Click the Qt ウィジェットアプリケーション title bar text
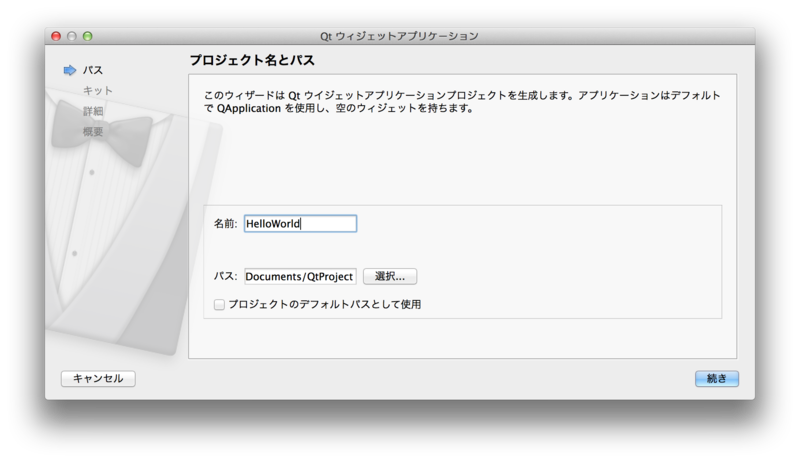The height and width of the screenshot is (462, 800). pos(399,36)
